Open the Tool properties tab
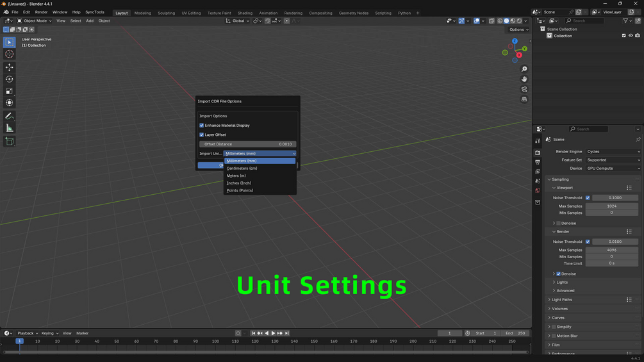644x362 pixels. 538,141
